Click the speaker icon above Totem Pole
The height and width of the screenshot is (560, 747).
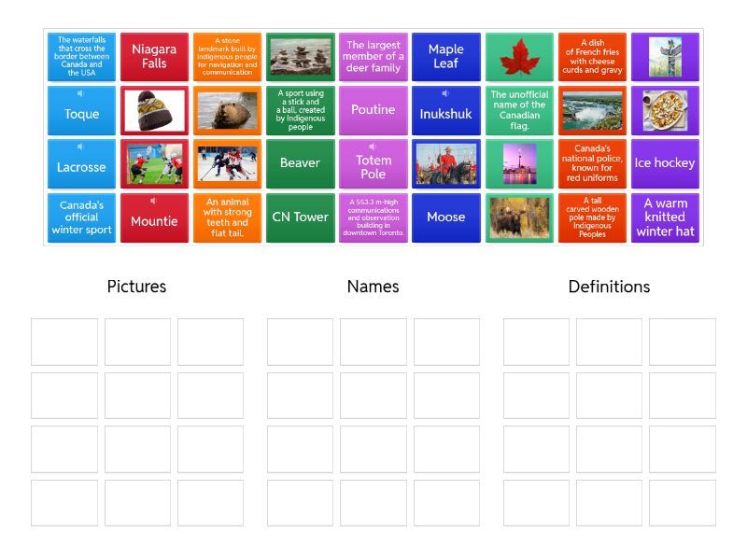373,147
